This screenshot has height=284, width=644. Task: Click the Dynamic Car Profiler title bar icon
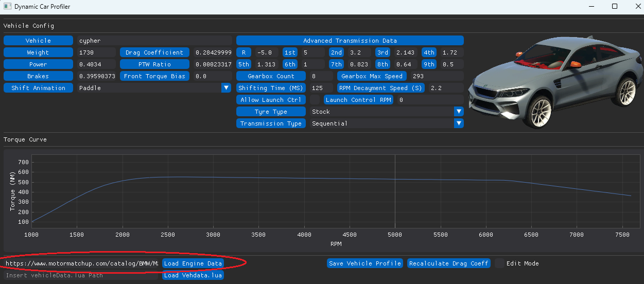tap(7, 7)
